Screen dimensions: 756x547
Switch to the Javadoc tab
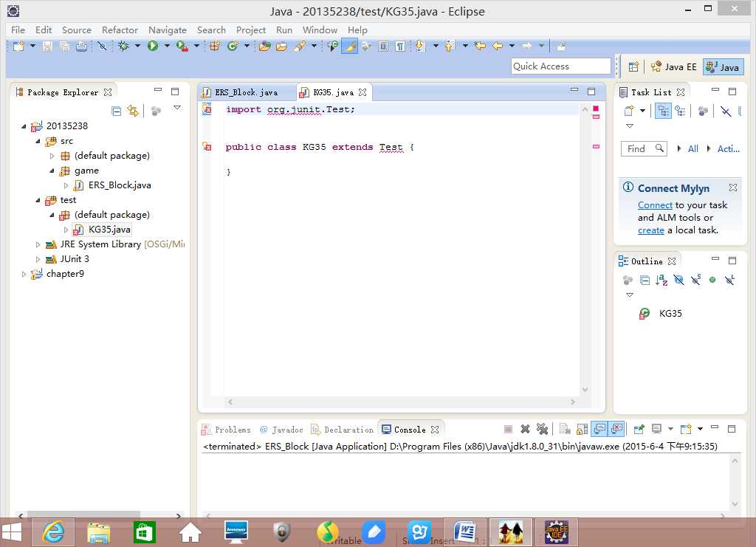pos(281,430)
